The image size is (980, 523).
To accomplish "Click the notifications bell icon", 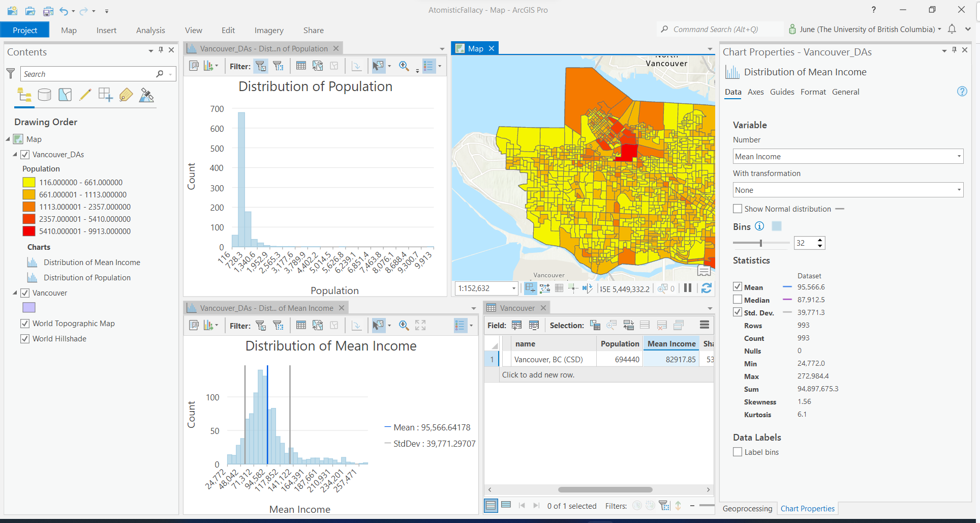I will tap(952, 29).
